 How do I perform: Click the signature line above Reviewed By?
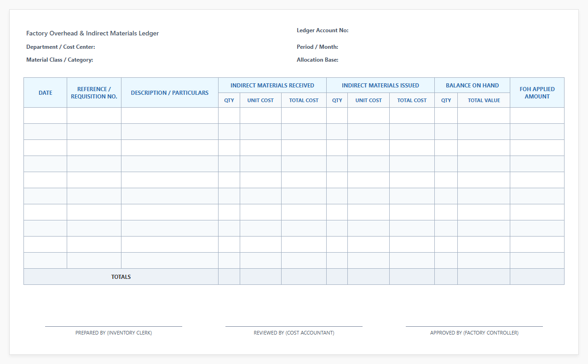tap(294, 326)
